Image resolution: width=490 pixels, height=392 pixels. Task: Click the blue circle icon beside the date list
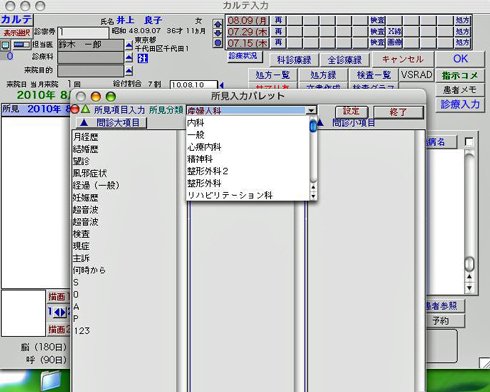218,43
